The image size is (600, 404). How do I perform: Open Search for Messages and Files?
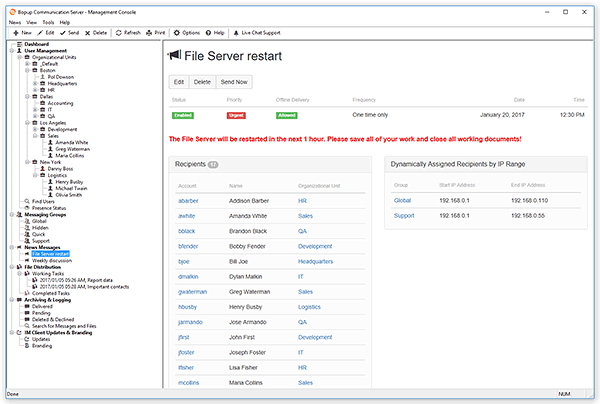(64, 326)
